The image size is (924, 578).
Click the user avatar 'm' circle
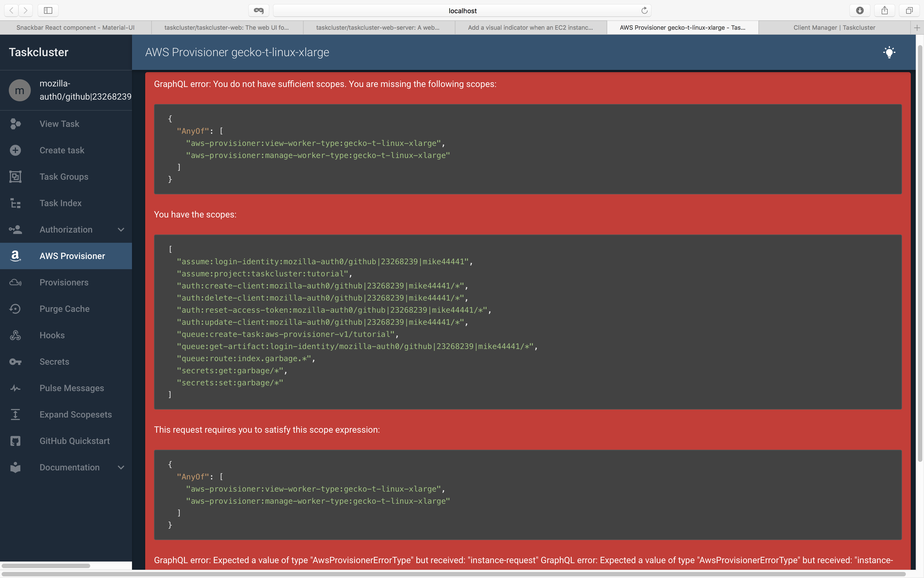click(20, 90)
